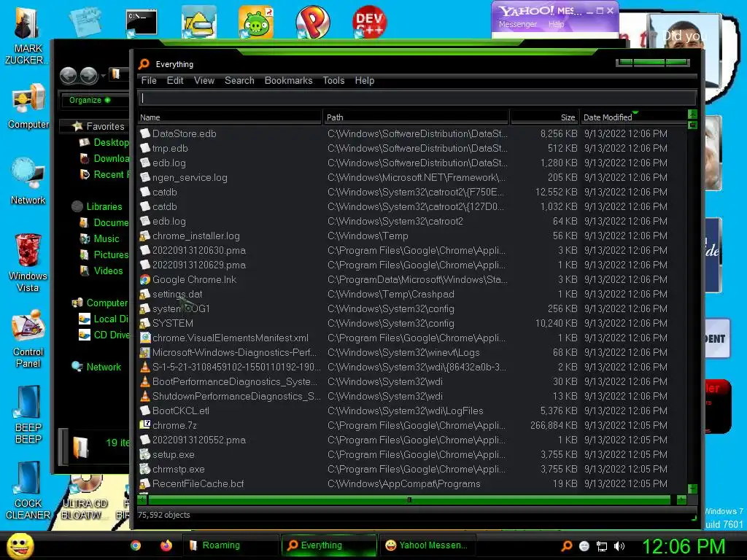Open navigation history dropdown arrow in Explorer
The image size is (747, 560).
point(103,76)
